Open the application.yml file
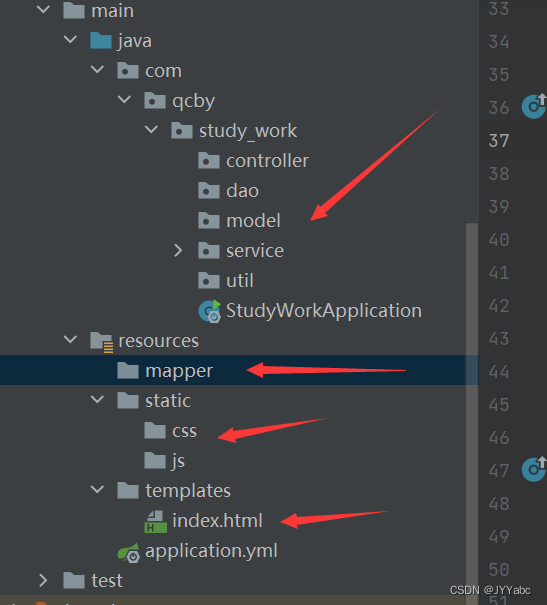 pyautogui.click(x=211, y=552)
